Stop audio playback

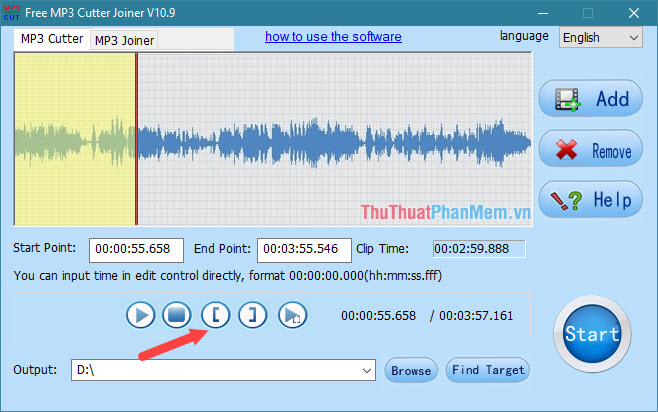pyautogui.click(x=177, y=315)
